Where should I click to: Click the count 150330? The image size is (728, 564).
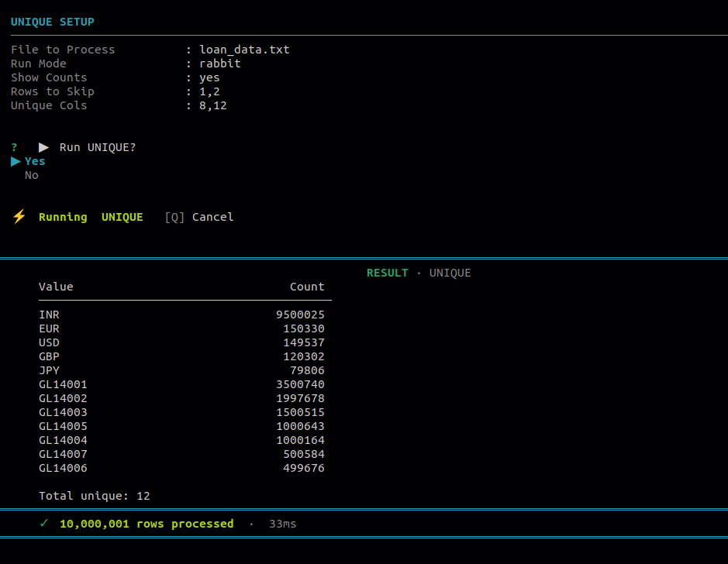304,328
